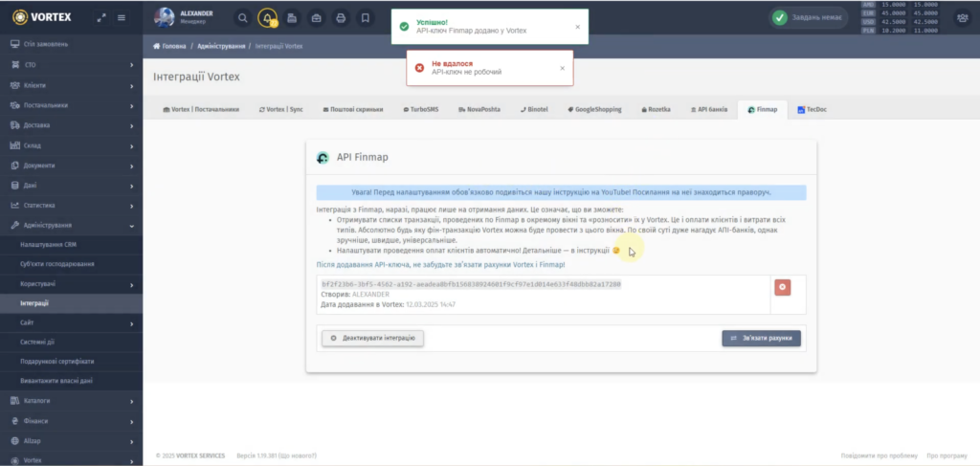This screenshot has height=466, width=980.
Task: Expand 'Користувачі' submenu
Action: [x=71, y=284]
